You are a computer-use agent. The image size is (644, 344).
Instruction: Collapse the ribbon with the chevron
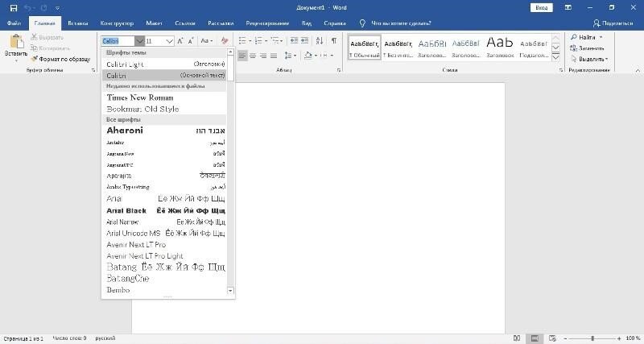[638, 71]
